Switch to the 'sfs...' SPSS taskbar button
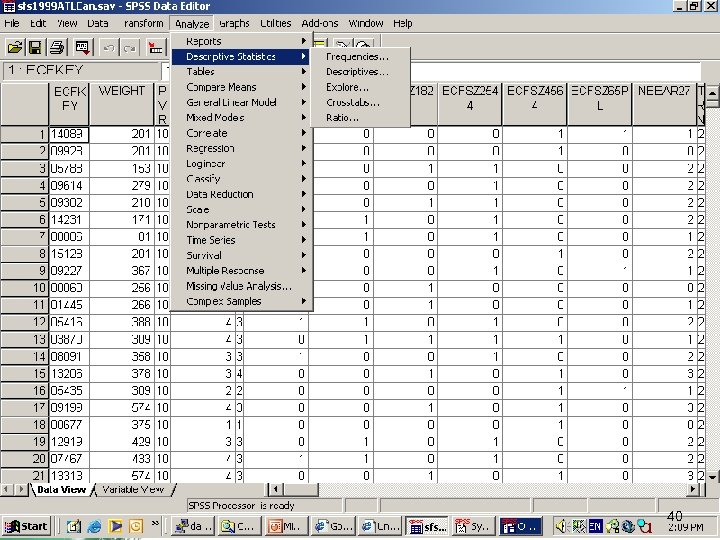This screenshot has height=540, width=720. click(428, 526)
